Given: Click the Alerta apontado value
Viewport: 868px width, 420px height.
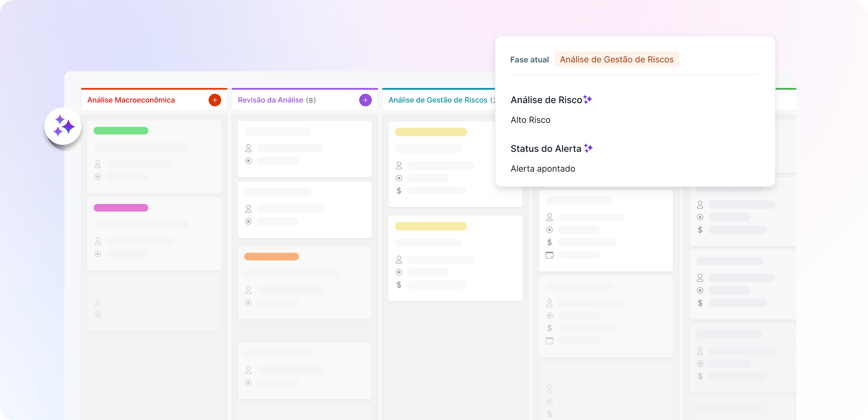Looking at the screenshot, I should (542, 169).
